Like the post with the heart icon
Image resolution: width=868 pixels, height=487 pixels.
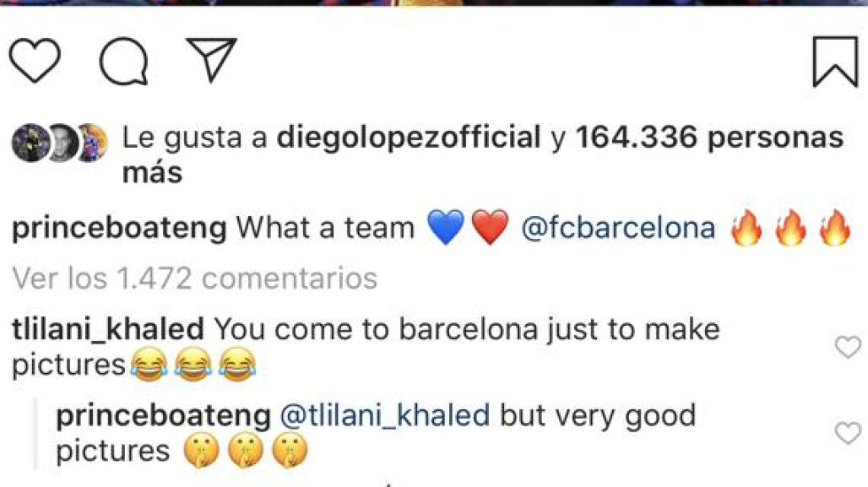[x=35, y=61]
